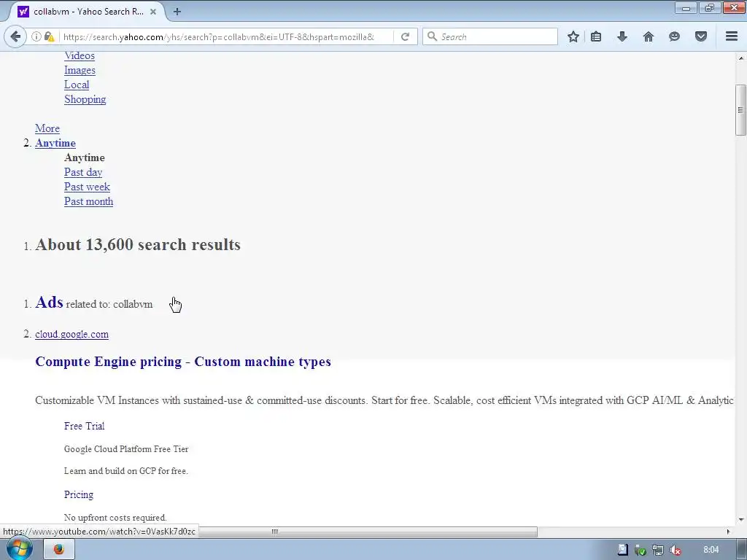Filter results to Past month
The height and width of the screenshot is (560, 747).
[x=88, y=201]
